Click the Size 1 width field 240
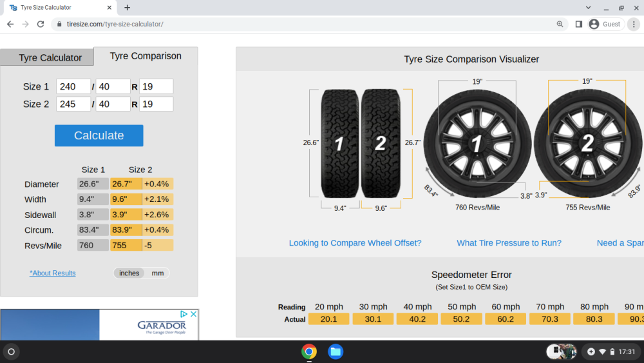 (73, 87)
